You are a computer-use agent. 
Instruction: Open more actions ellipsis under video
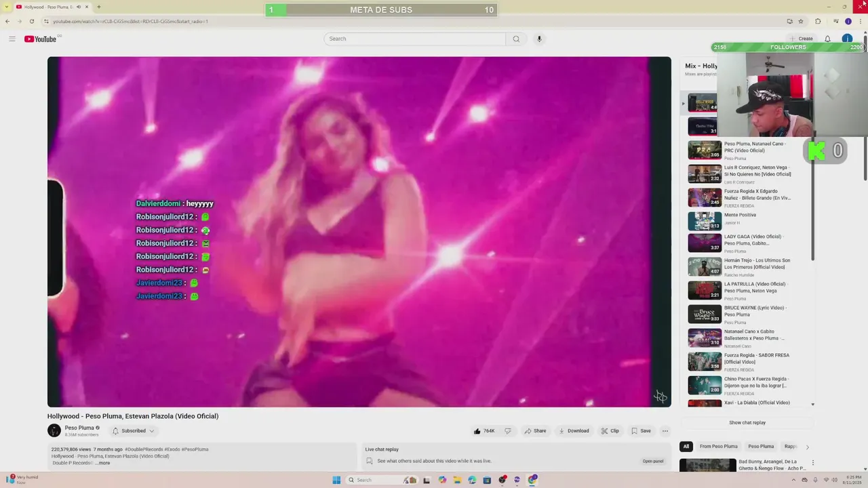click(x=665, y=431)
